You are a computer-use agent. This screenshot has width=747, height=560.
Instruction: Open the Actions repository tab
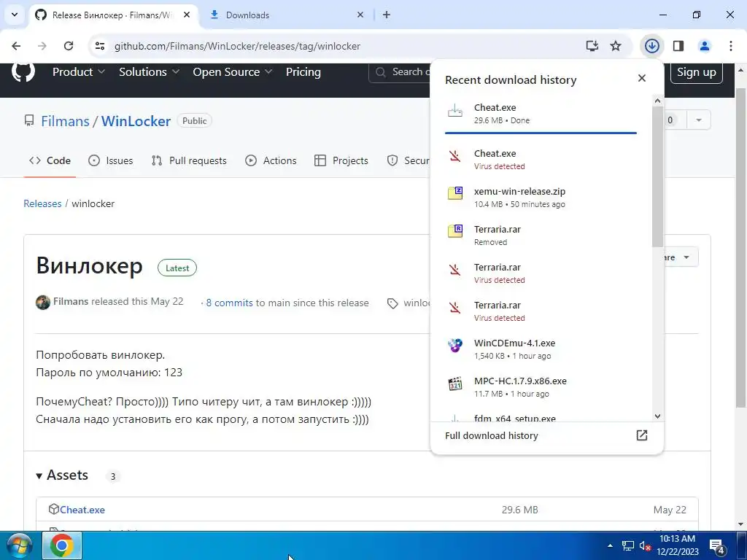(x=271, y=160)
